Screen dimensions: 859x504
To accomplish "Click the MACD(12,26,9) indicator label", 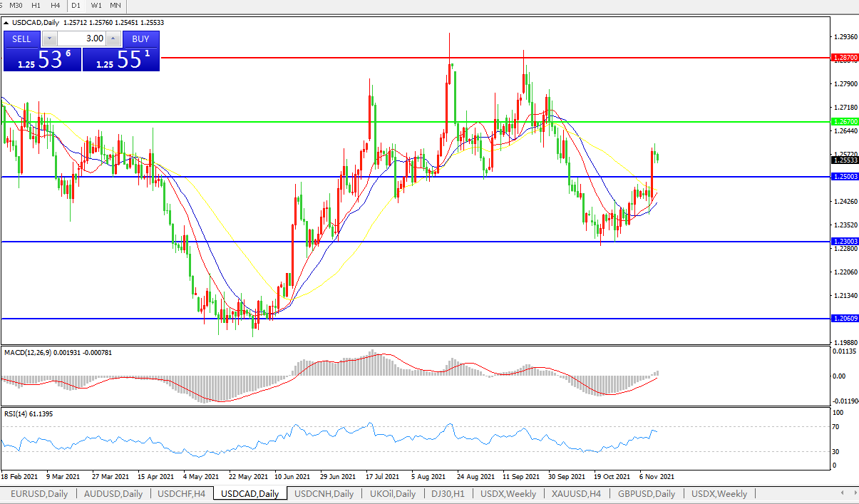I will click(x=32, y=352).
